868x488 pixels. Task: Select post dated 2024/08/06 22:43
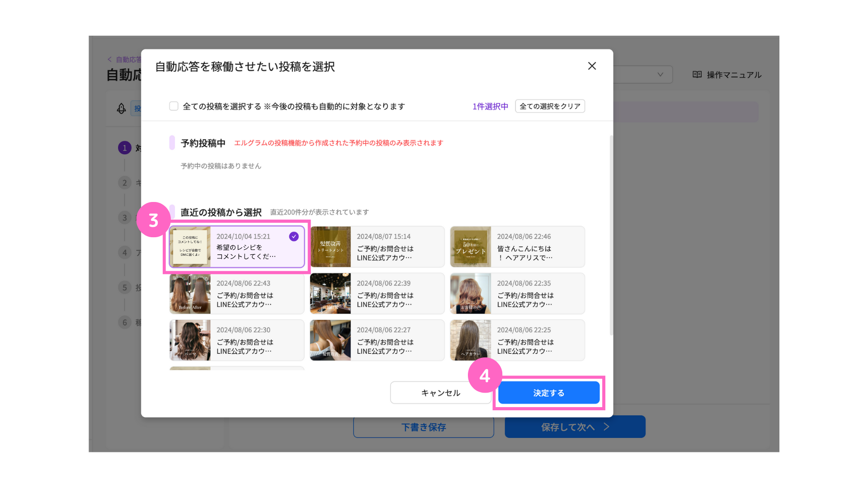point(237,294)
